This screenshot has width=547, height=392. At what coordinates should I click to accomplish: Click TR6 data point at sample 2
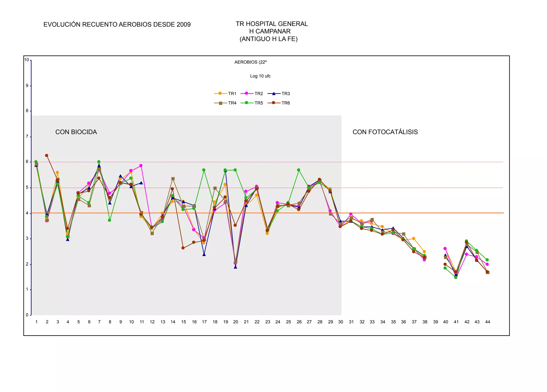pos(47,156)
